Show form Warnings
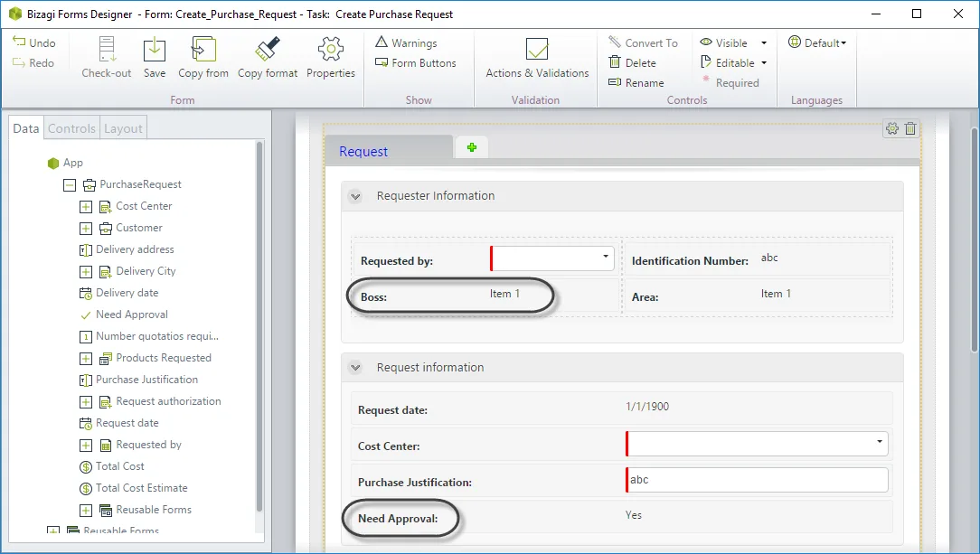This screenshot has width=980, height=554. pyautogui.click(x=406, y=42)
